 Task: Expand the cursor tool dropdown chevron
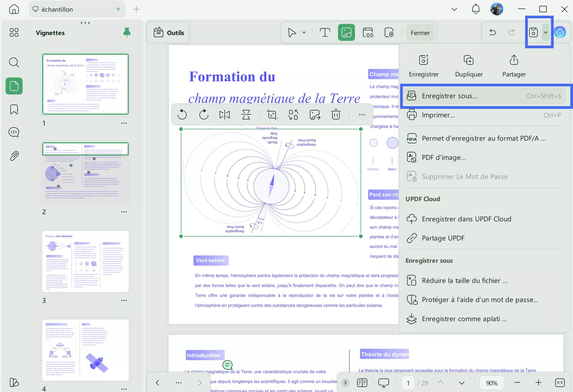[304, 33]
